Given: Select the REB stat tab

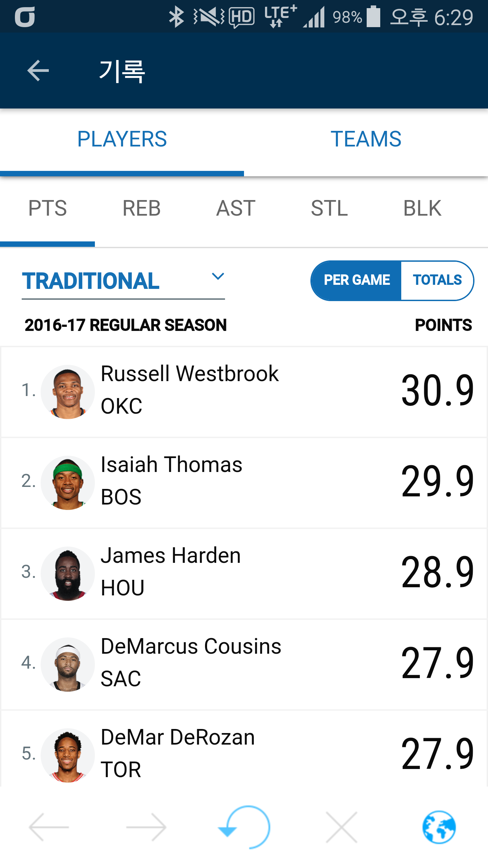Looking at the screenshot, I should pos(141,208).
